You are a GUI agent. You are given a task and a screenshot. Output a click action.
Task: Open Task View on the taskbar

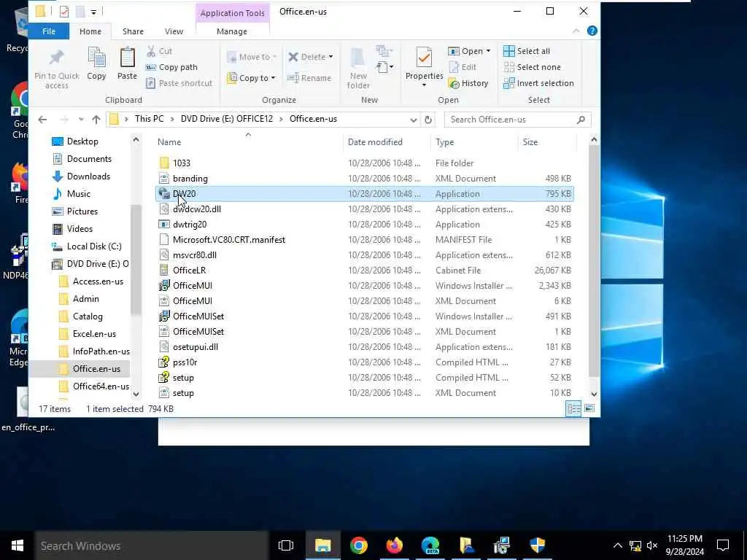point(286,545)
